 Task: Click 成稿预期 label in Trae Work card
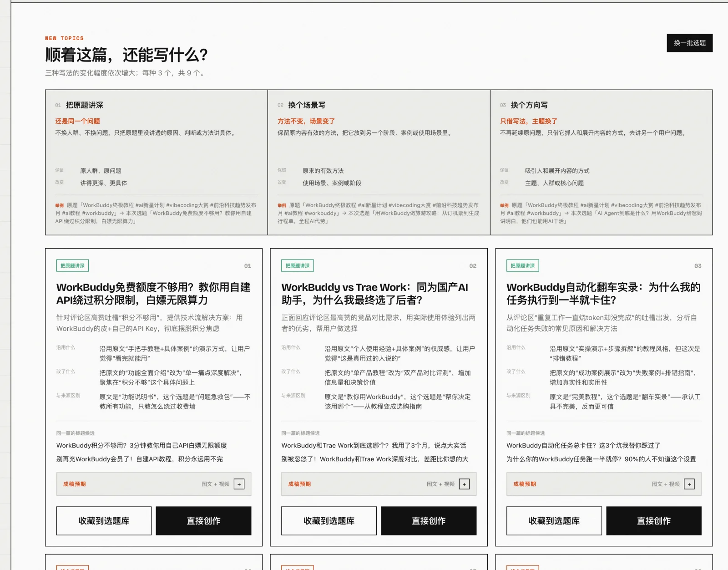click(x=299, y=484)
